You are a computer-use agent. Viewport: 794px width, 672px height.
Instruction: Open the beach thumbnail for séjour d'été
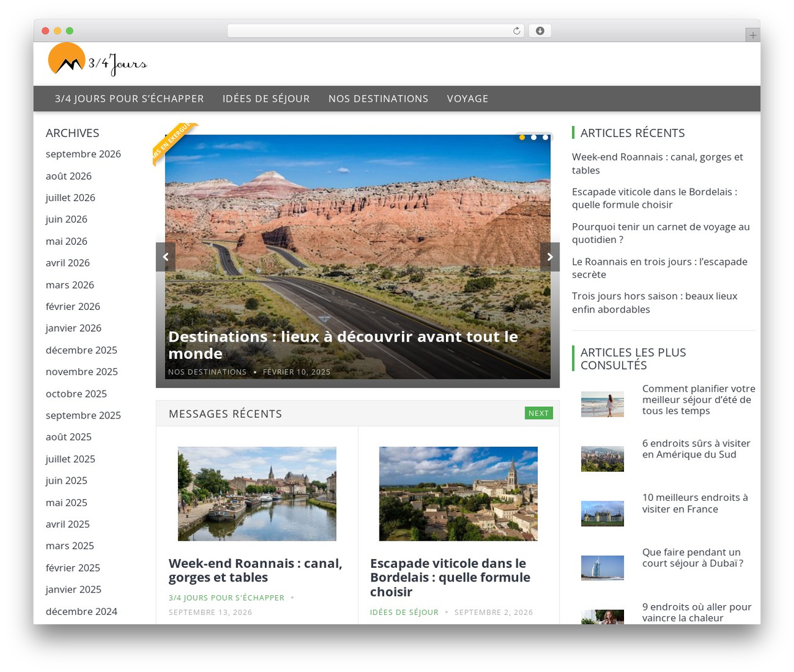(602, 404)
